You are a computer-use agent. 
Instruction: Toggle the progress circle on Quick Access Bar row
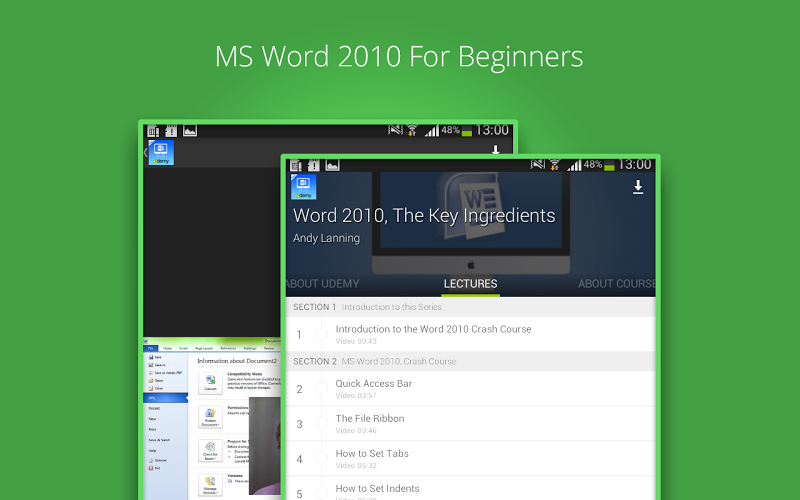321,388
